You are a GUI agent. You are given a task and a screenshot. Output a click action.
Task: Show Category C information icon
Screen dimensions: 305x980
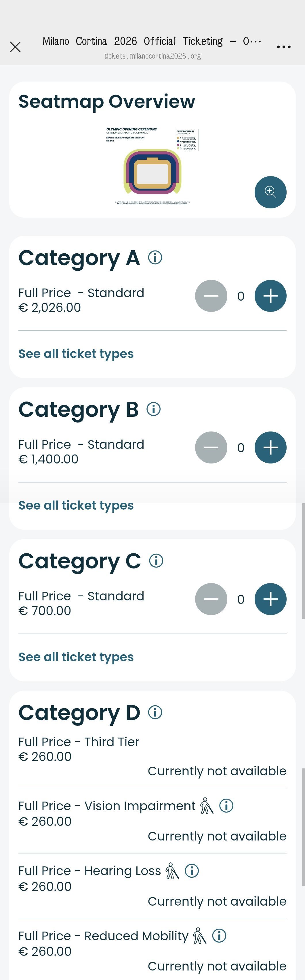pos(156,560)
